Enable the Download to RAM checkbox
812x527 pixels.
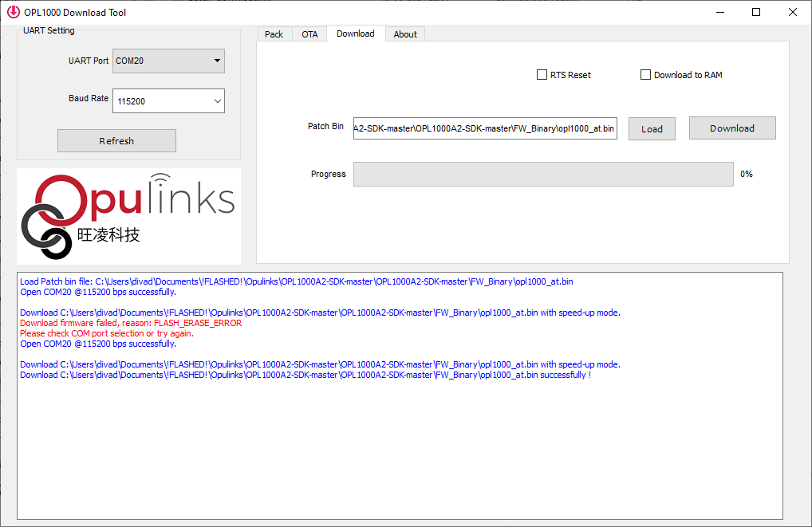pyautogui.click(x=646, y=75)
